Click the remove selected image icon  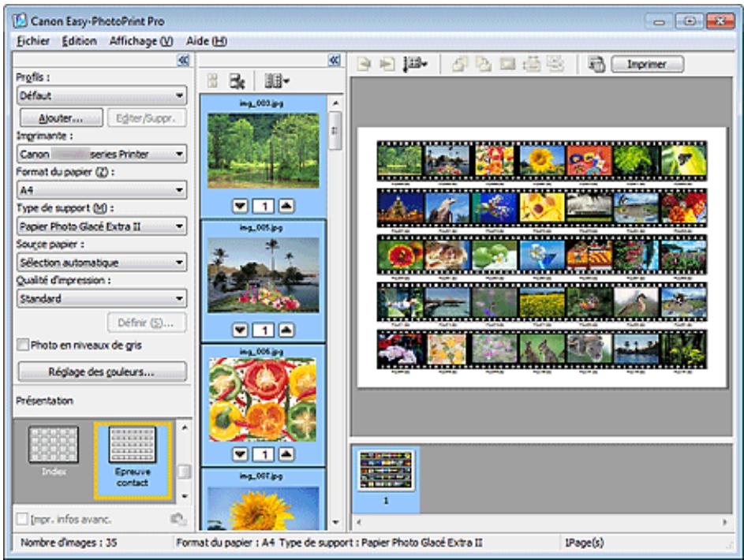[x=237, y=81]
